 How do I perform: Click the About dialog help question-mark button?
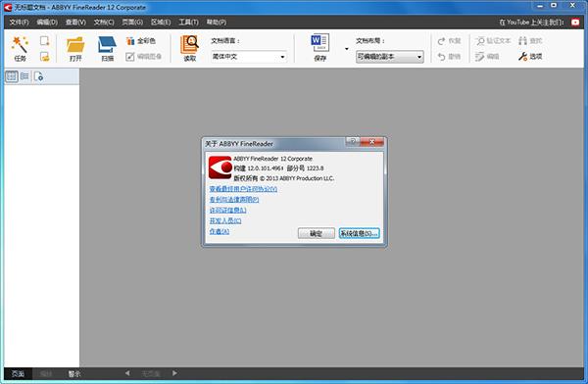tap(353, 141)
